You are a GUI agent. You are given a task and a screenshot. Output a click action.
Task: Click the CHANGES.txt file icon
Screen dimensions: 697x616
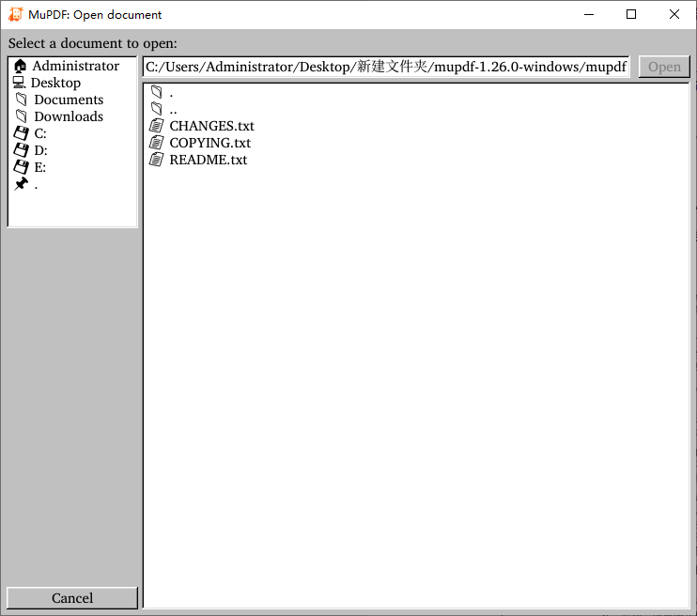(x=157, y=126)
